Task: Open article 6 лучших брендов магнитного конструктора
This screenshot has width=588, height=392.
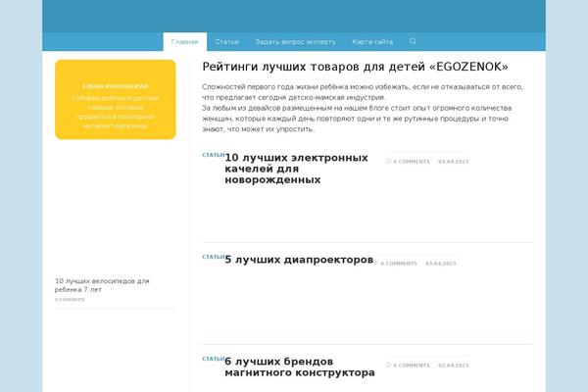Action: 300,367
